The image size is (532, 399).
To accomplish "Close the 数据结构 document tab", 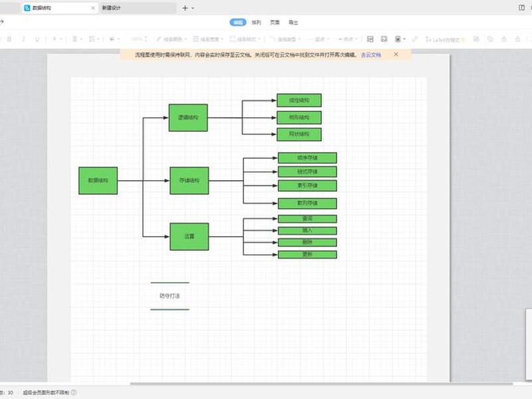I will click(x=93, y=8).
